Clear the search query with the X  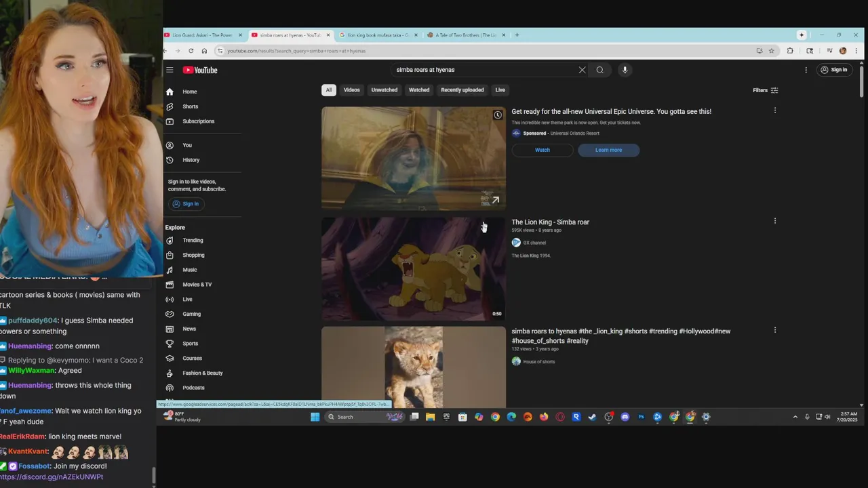pos(582,70)
